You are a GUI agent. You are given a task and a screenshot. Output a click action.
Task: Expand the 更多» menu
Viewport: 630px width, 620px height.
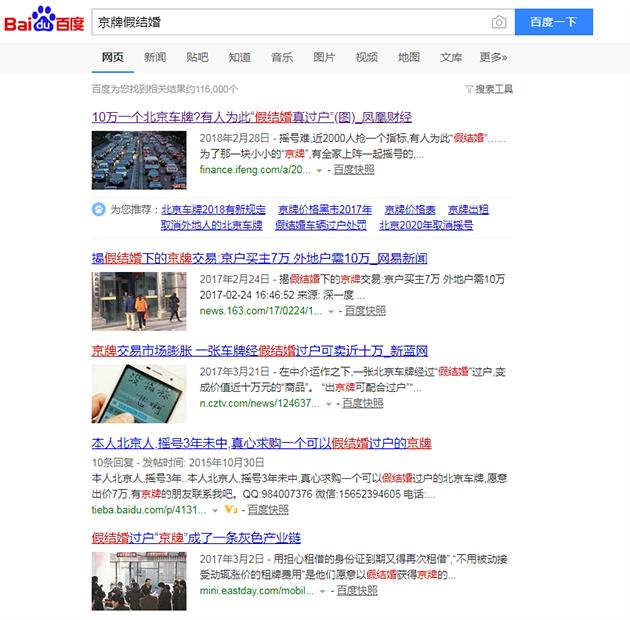493,57
